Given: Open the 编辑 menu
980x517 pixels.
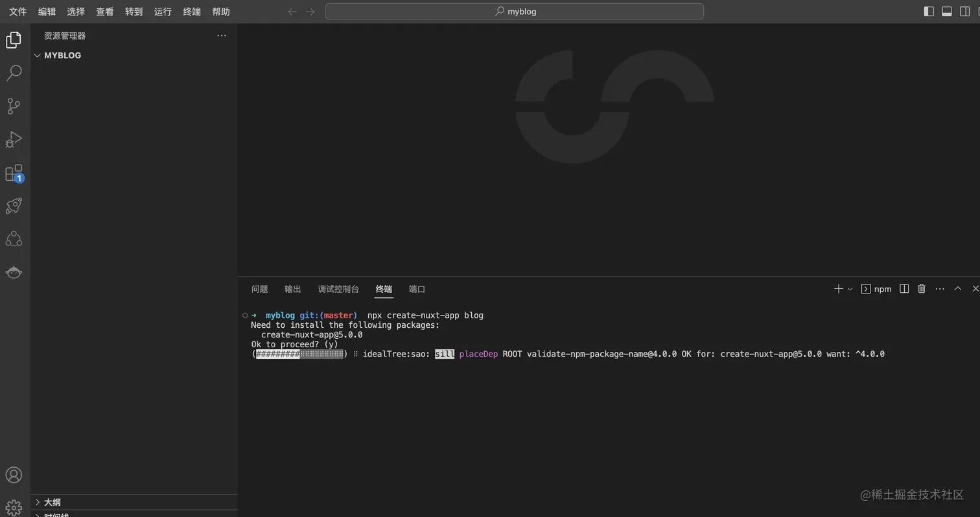Looking at the screenshot, I should [47, 12].
